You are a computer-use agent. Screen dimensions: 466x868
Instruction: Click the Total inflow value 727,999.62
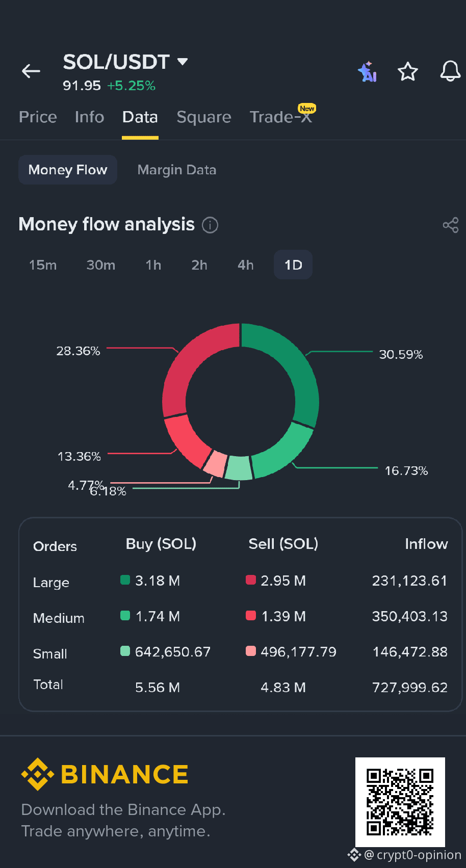click(x=410, y=688)
